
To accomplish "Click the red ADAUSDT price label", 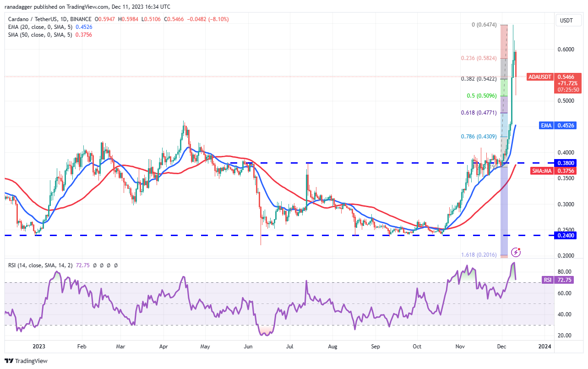I will click(x=539, y=77).
